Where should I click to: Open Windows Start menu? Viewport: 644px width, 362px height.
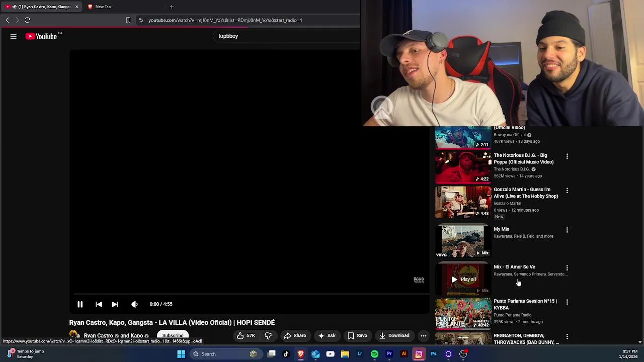(x=181, y=354)
